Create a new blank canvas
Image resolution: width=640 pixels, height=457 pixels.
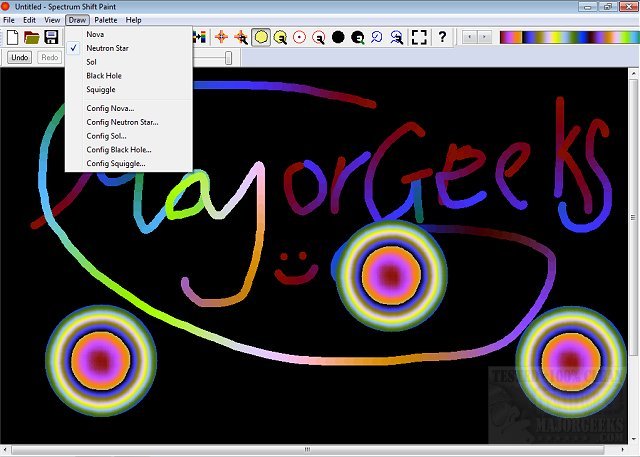click(13, 37)
